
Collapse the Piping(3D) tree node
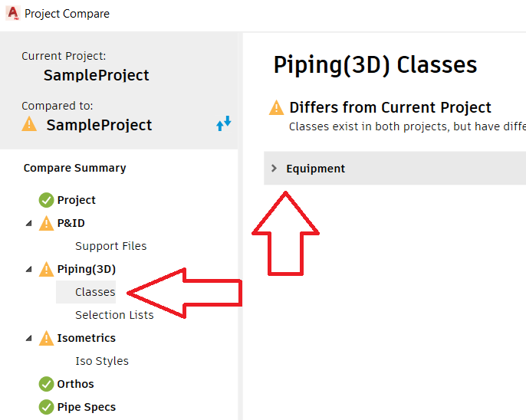click(29, 270)
